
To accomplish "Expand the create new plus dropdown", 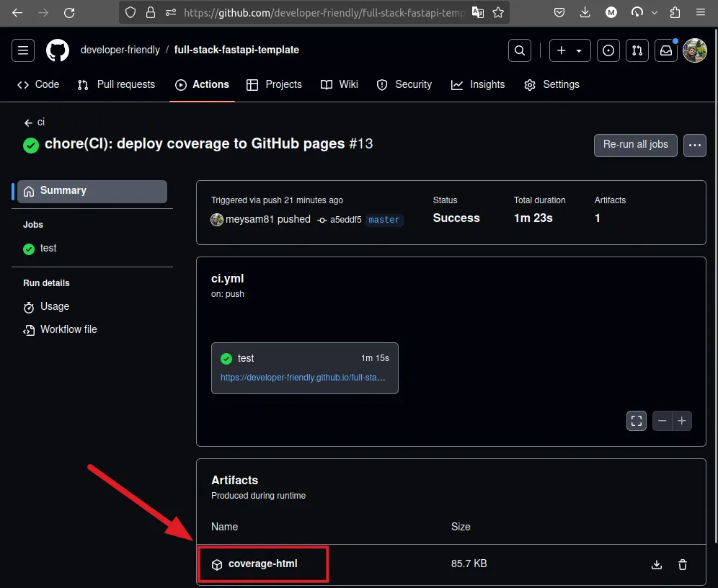I will [569, 50].
